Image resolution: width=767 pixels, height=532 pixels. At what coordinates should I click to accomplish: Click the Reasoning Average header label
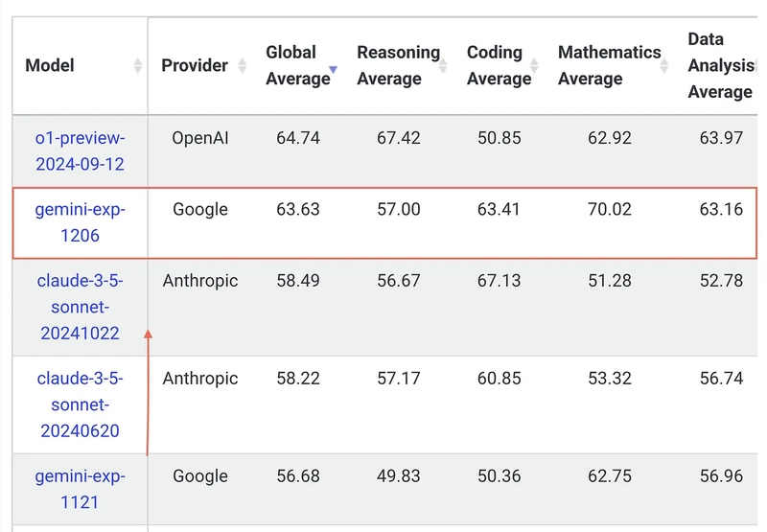[398, 65]
